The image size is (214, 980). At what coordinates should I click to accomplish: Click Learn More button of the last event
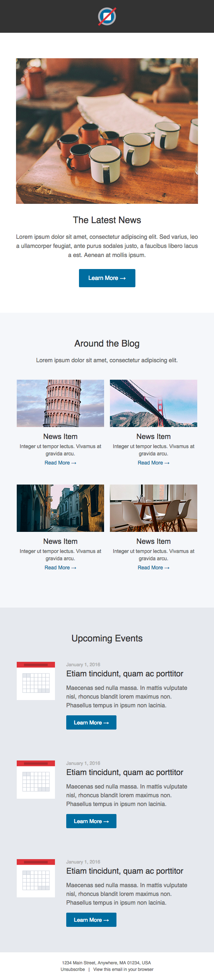point(91,920)
